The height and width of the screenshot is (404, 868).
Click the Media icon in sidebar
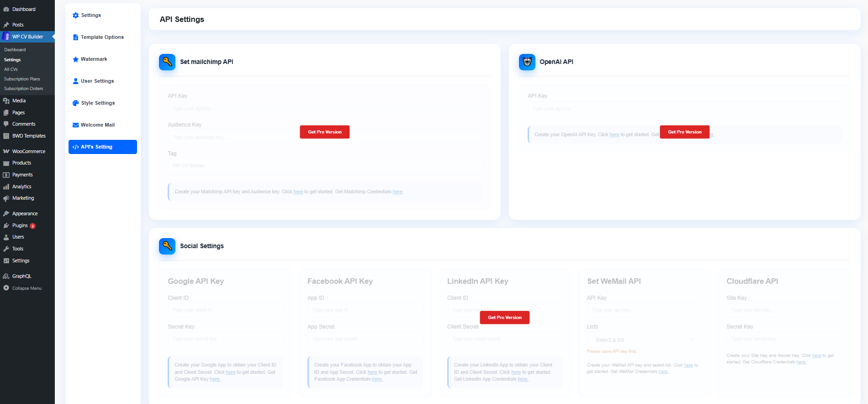6,101
